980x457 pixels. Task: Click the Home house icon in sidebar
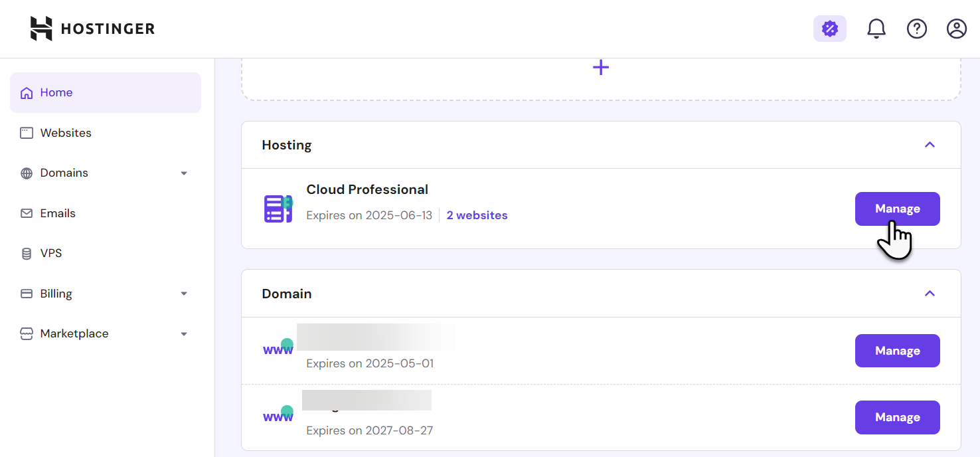pyautogui.click(x=27, y=93)
